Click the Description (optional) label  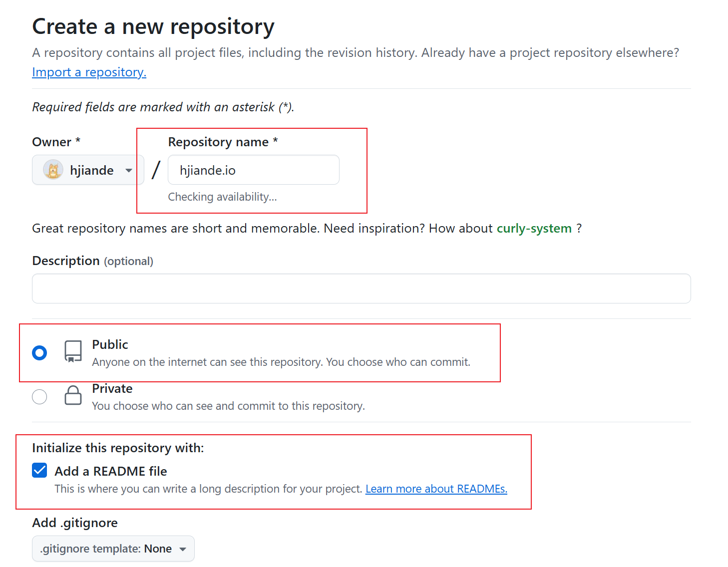pos(92,261)
